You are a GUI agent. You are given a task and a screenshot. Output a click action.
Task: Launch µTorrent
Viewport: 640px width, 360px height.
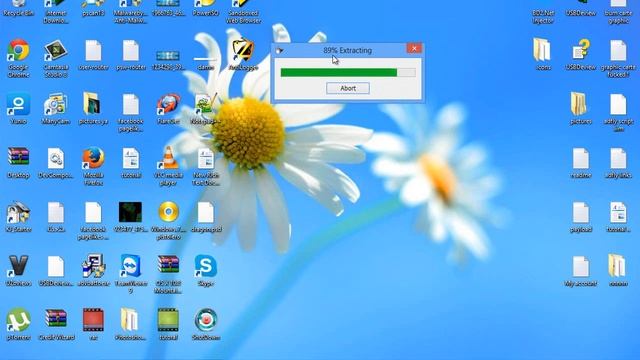tap(18, 324)
